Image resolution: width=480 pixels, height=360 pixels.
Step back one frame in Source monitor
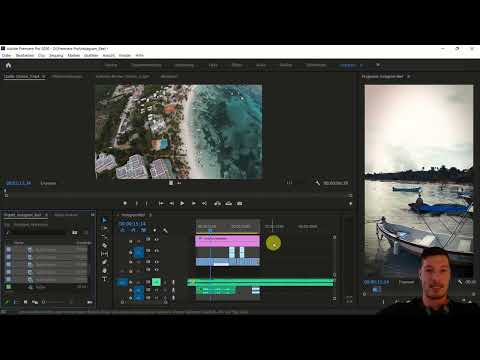point(172,203)
